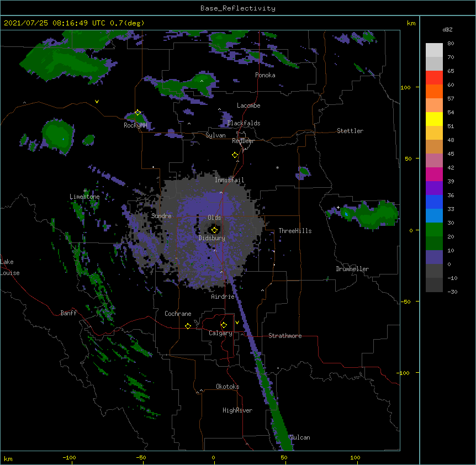The width and height of the screenshot is (476, 465).
Task: Click the yellow diamond marker near RockyMH
Action: (137, 113)
